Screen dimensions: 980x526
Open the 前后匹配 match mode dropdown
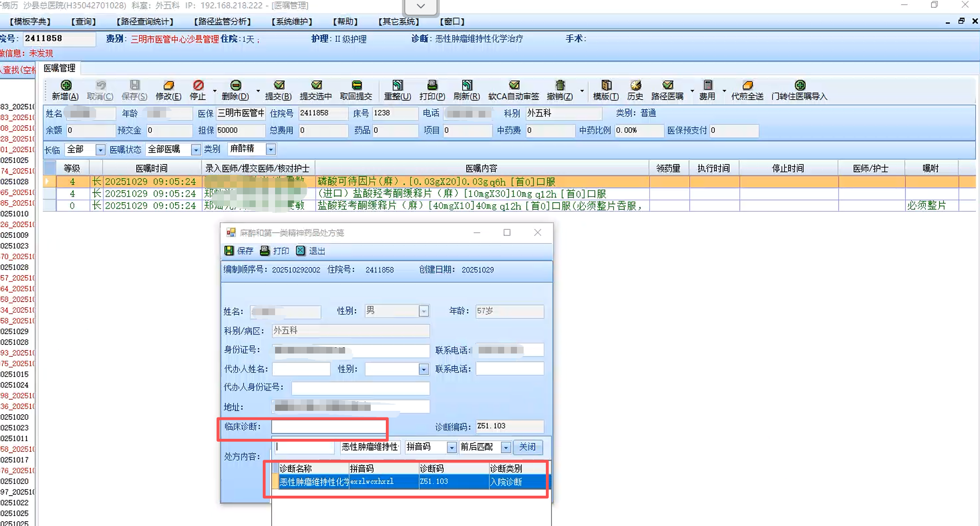tap(506, 447)
